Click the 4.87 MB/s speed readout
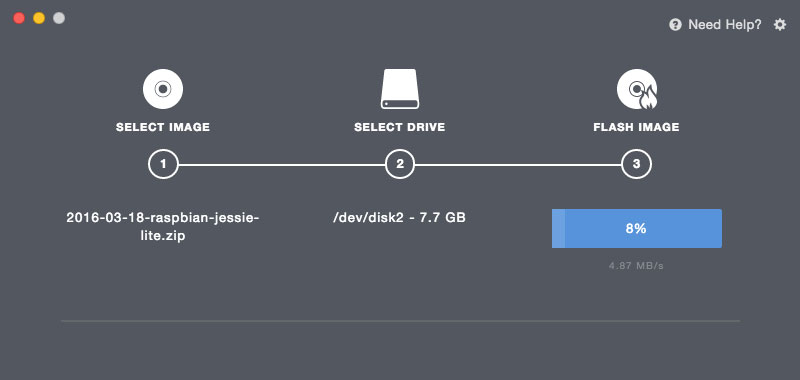Viewport: 800px width, 380px height. [636, 266]
